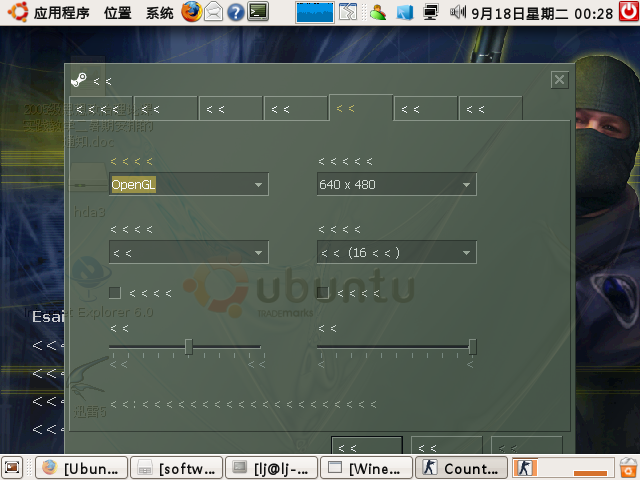Click the gray and blue arrow applet beside the graph

(348, 12)
